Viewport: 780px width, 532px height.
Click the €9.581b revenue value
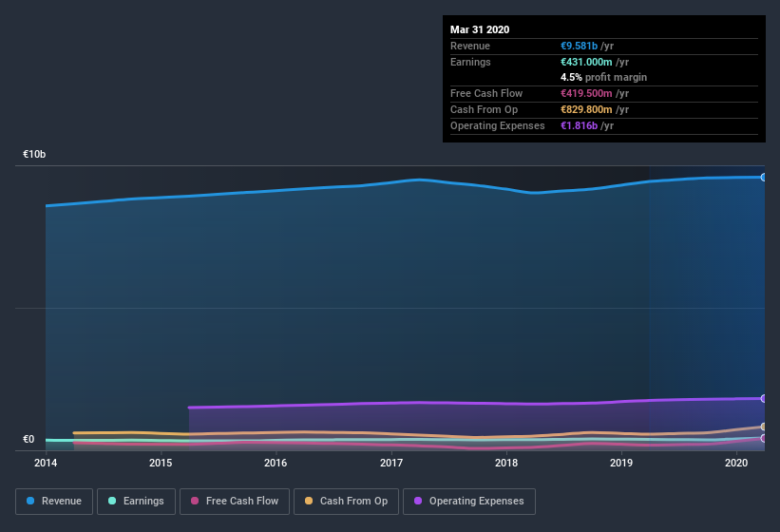tap(579, 46)
